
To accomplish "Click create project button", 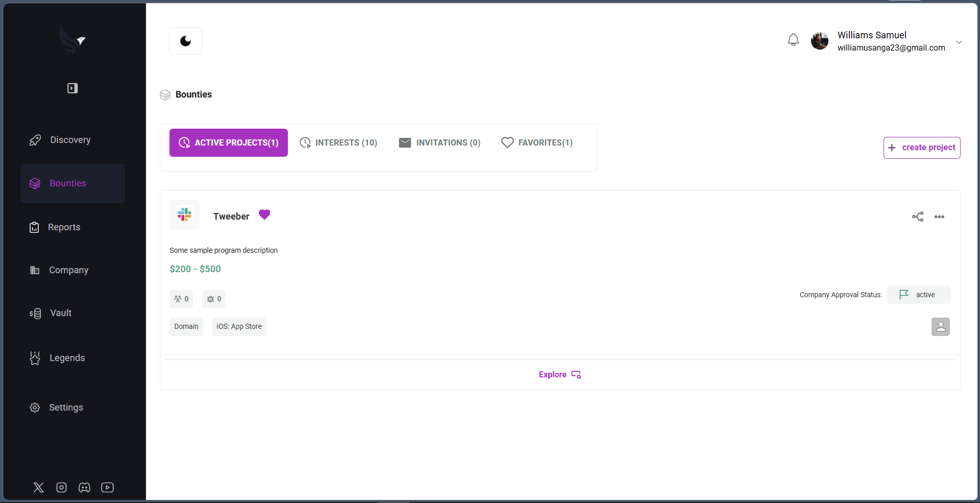I will click(x=922, y=148).
